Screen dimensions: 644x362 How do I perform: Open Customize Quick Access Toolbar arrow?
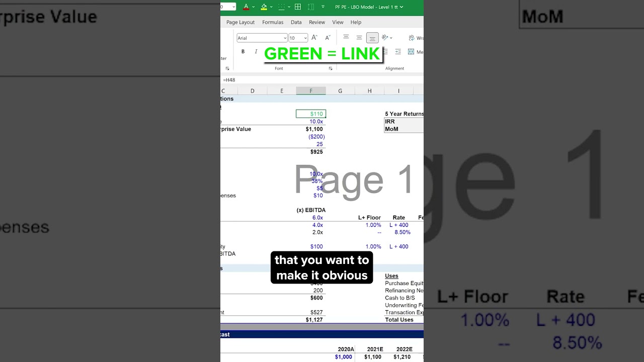tap(323, 7)
